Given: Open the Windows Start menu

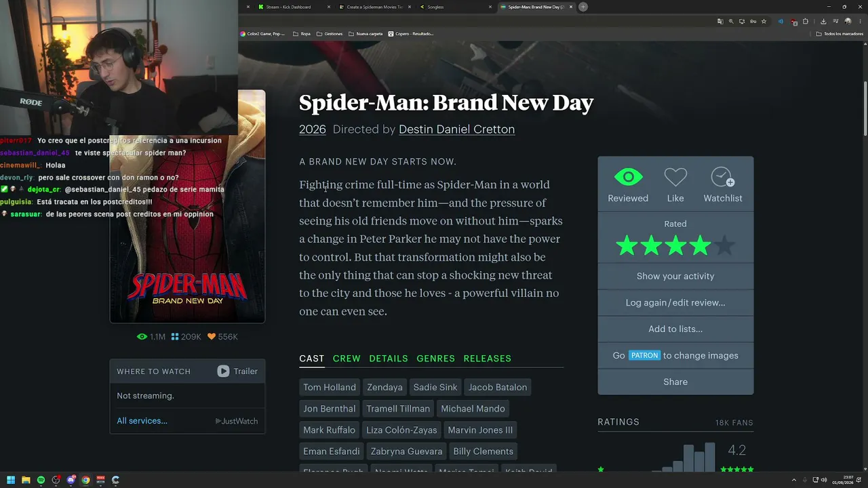Looking at the screenshot, I should pos(11,480).
